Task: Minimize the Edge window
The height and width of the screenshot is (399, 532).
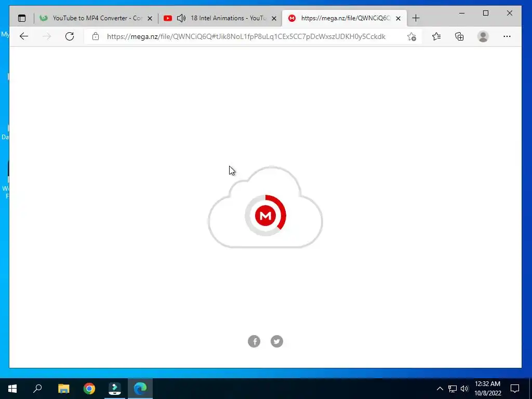Action: coord(462,13)
